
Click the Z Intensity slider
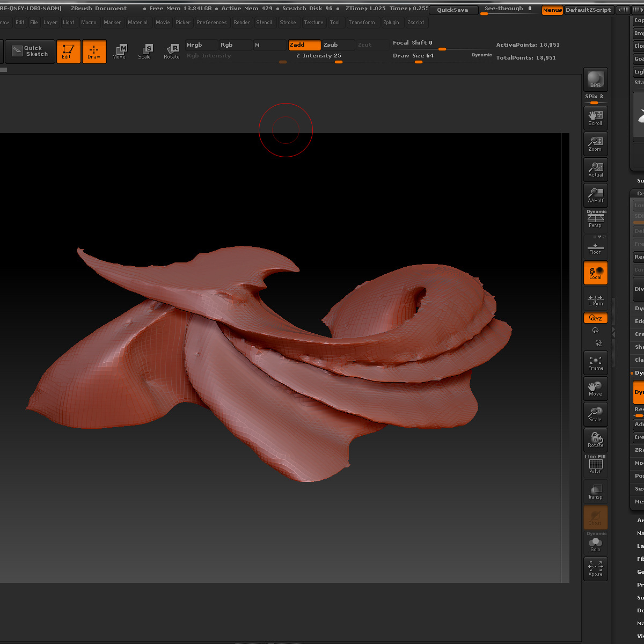point(338,57)
